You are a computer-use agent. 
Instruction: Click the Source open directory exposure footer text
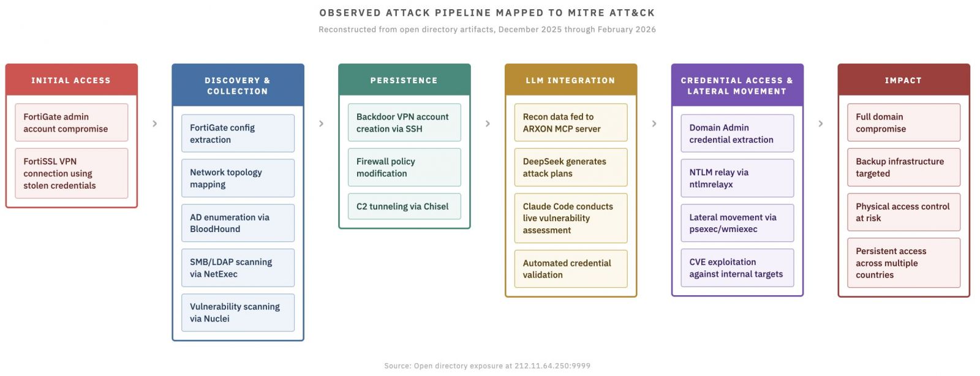(487, 366)
